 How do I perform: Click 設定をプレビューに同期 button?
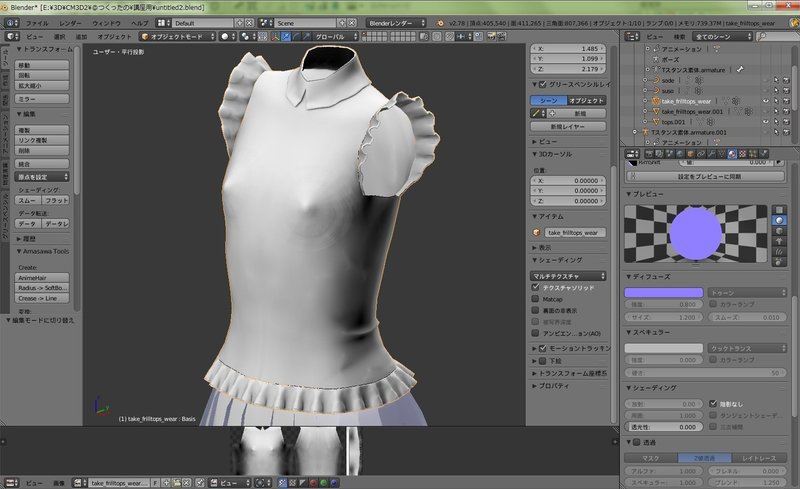pyautogui.click(x=705, y=176)
